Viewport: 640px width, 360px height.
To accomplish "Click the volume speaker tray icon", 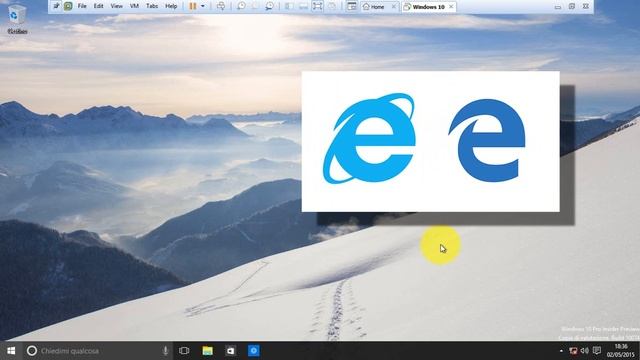I will (x=585, y=351).
